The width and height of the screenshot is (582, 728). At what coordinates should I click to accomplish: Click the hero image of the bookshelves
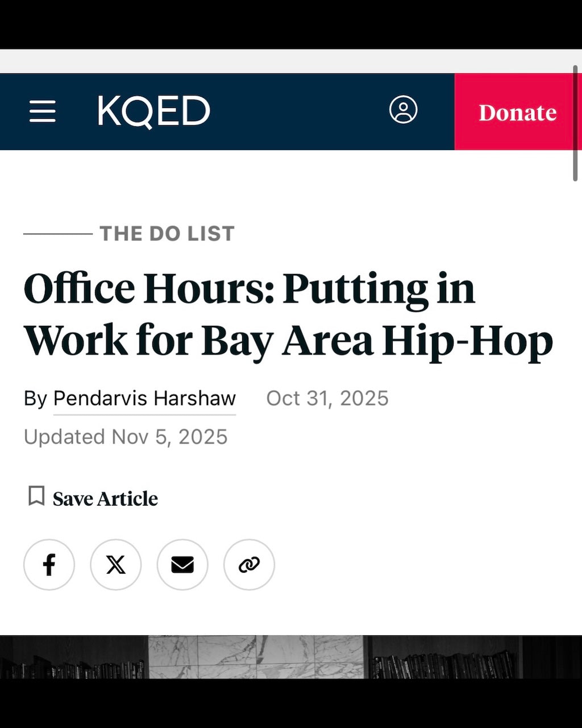click(x=291, y=677)
